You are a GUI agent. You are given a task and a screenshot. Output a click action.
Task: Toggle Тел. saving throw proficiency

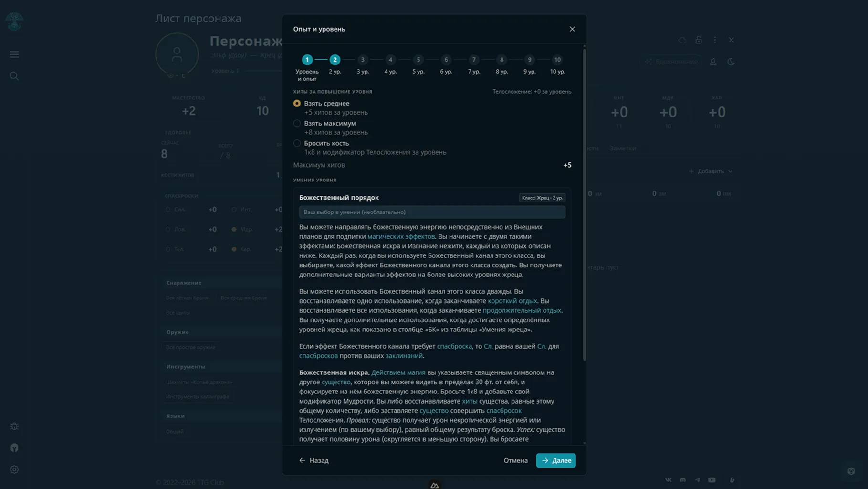[x=168, y=249]
